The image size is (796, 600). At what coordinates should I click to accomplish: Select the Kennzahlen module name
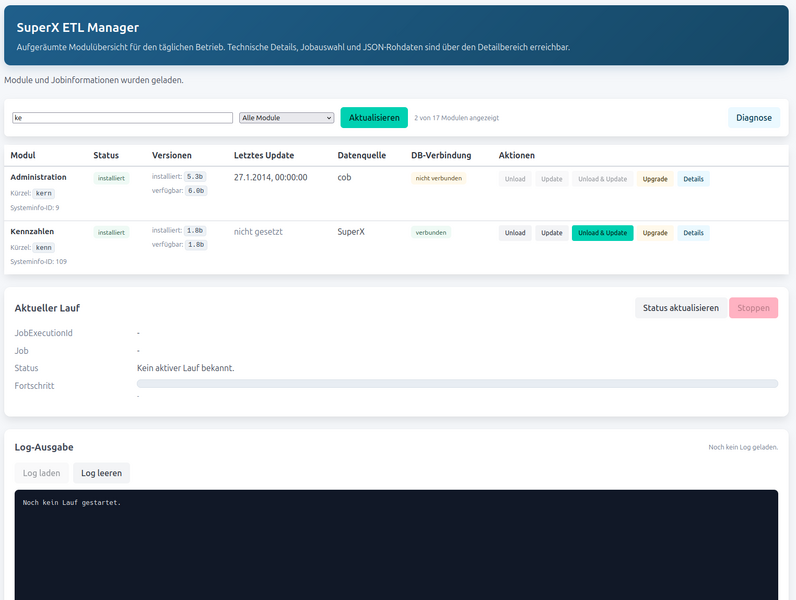pos(32,231)
